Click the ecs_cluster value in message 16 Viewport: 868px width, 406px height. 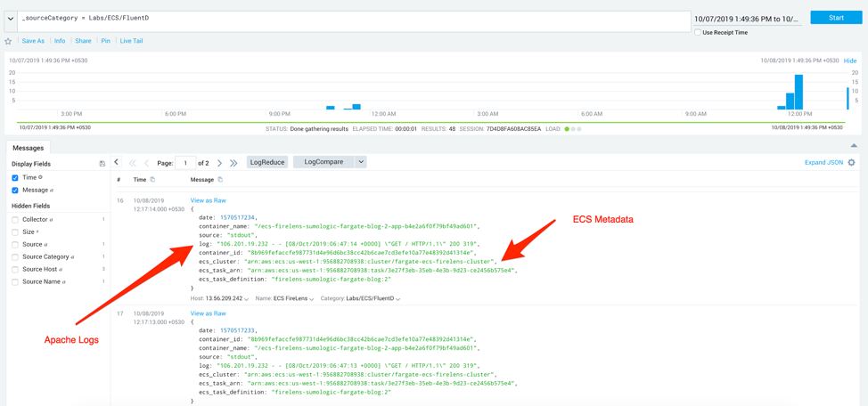coord(370,261)
